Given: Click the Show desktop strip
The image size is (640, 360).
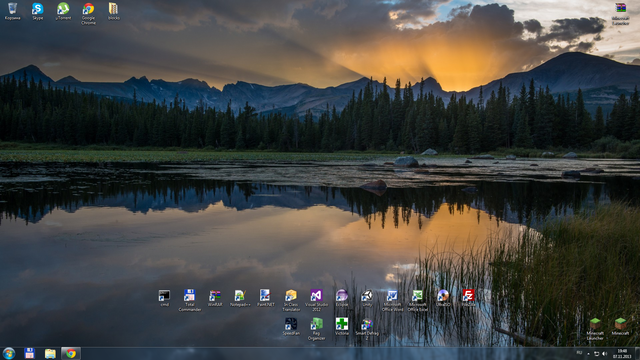Looking at the screenshot, I should coord(637,353).
